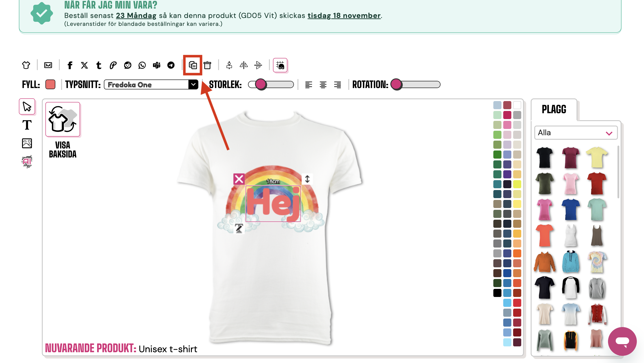This screenshot has height=363, width=644.
Task: Share design on WhatsApp
Action: [142, 65]
